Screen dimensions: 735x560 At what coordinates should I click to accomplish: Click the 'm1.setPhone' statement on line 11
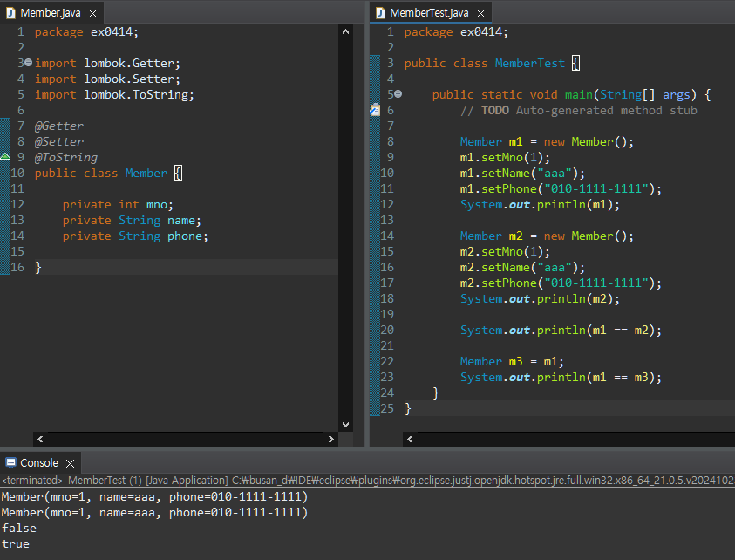point(561,189)
